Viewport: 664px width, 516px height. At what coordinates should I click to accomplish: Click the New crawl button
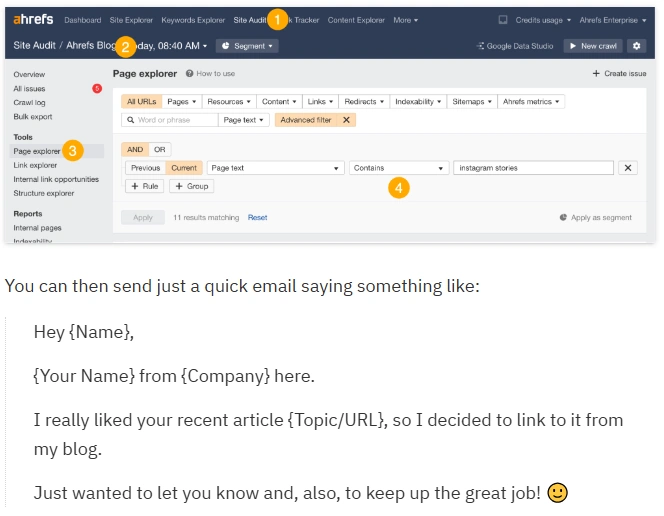coord(593,46)
